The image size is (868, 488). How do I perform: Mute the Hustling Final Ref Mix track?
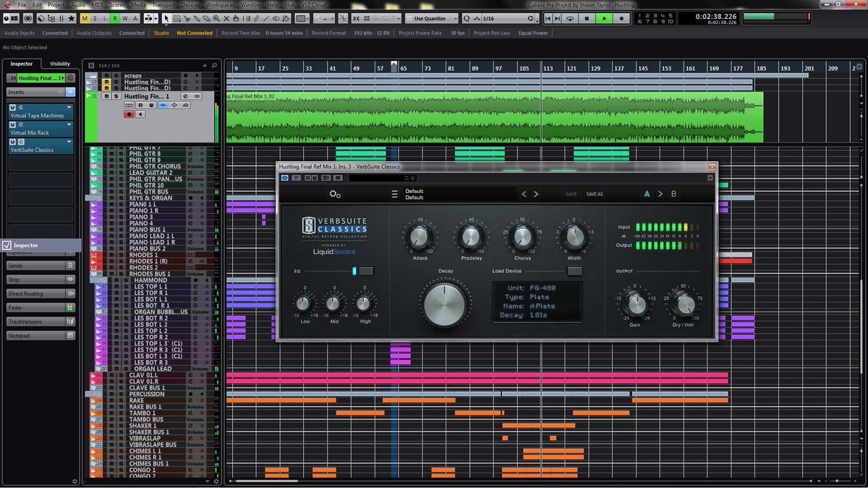click(106, 96)
